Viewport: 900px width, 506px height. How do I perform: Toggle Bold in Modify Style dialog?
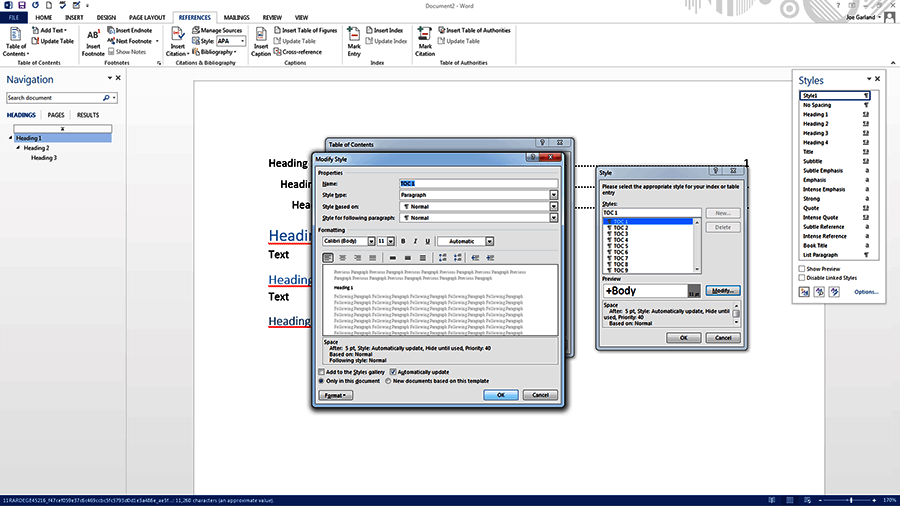(x=403, y=242)
